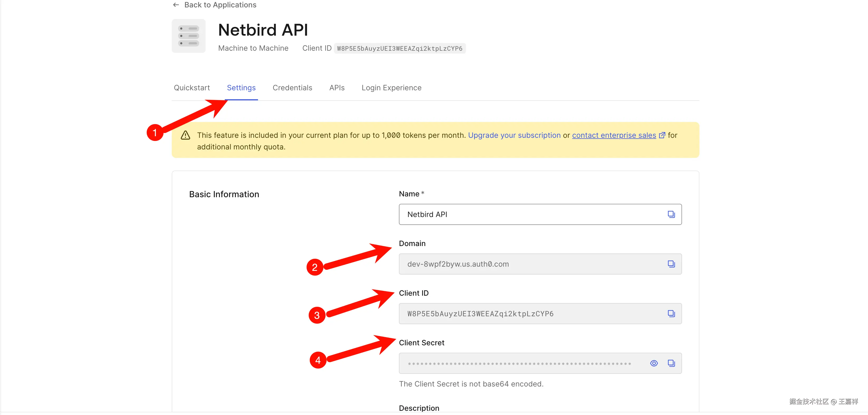Copy the Name field value
The image size is (868, 415).
[x=671, y=214]
